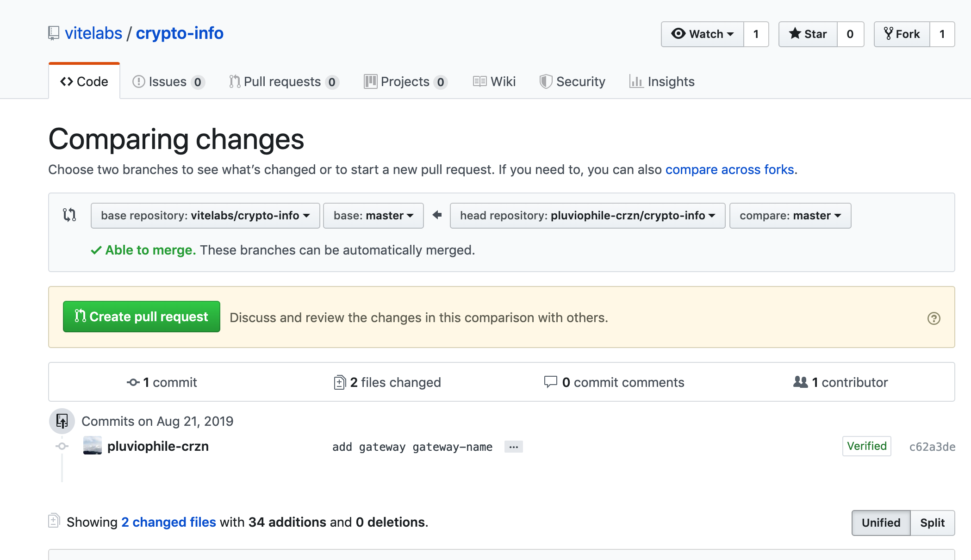Open the add gateway gateway-name commit

click(x=412, y=447)
